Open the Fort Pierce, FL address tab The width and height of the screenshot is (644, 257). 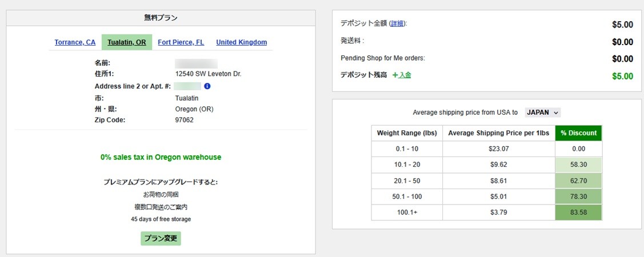click(x=181, y=42)
